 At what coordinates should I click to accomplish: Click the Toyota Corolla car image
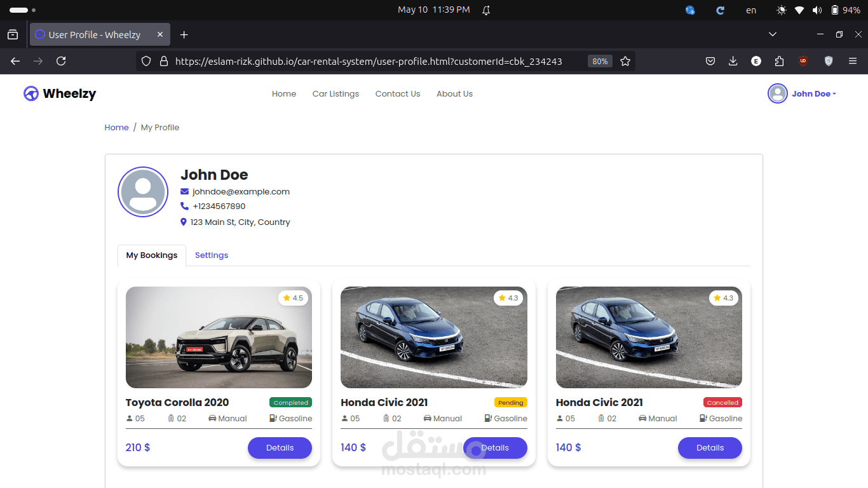pyautogui.click(x=219, y=337)
